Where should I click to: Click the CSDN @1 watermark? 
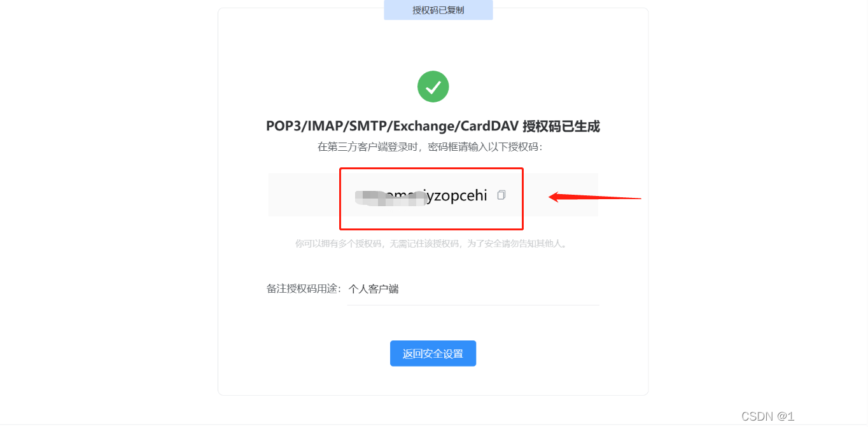tap(767, 416)
